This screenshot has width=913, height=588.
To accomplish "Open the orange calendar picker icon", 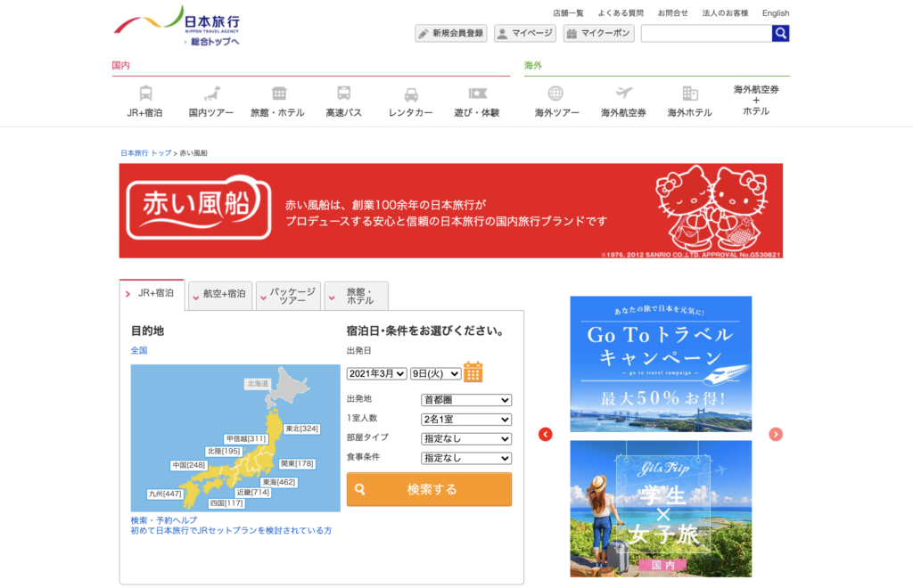I will [x=473, y=372].
